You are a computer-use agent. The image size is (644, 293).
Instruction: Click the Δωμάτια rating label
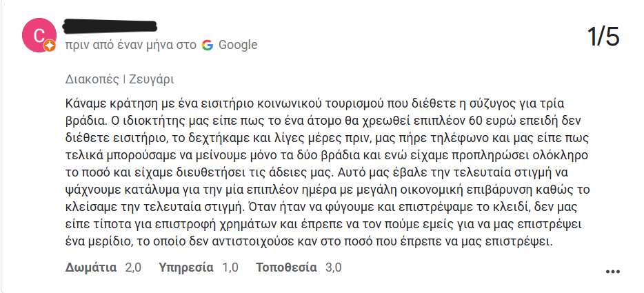[x=91, y=267]
